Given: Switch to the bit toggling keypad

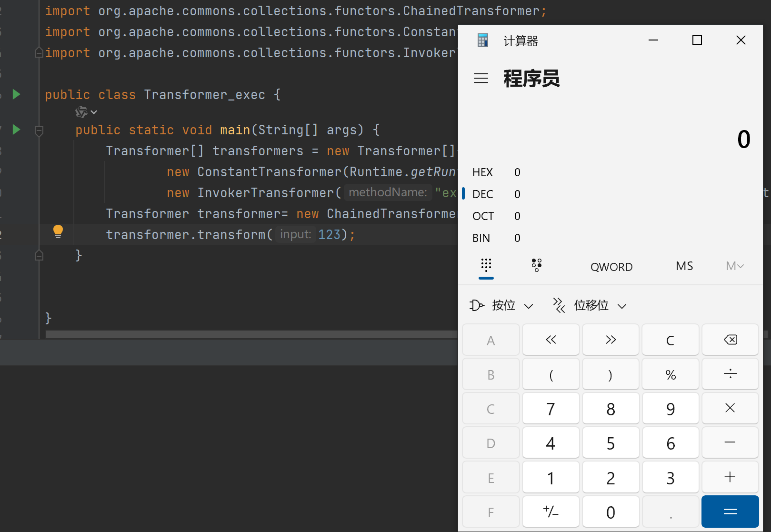Looking at the screenshot, I should pyautogui.click(x=537, y=265).
